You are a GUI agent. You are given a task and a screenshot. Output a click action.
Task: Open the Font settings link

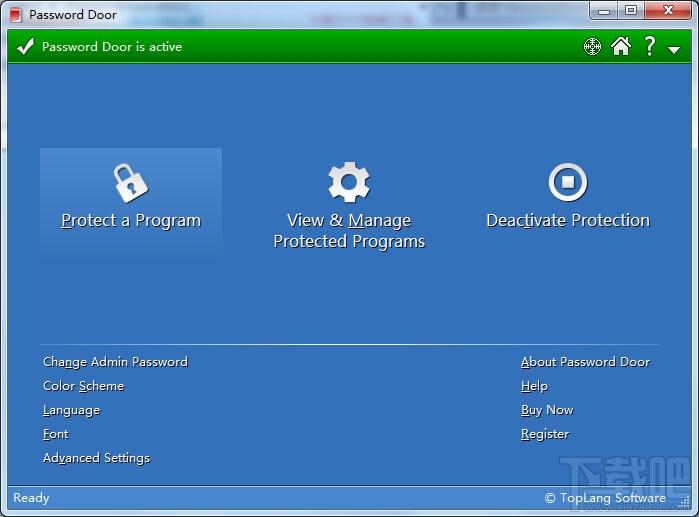(56, 434)
